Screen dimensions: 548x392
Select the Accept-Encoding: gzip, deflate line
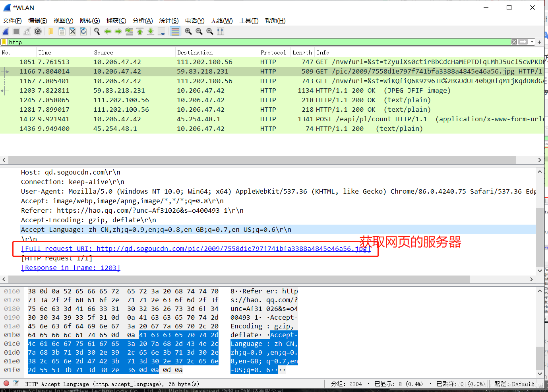[89, 220]
